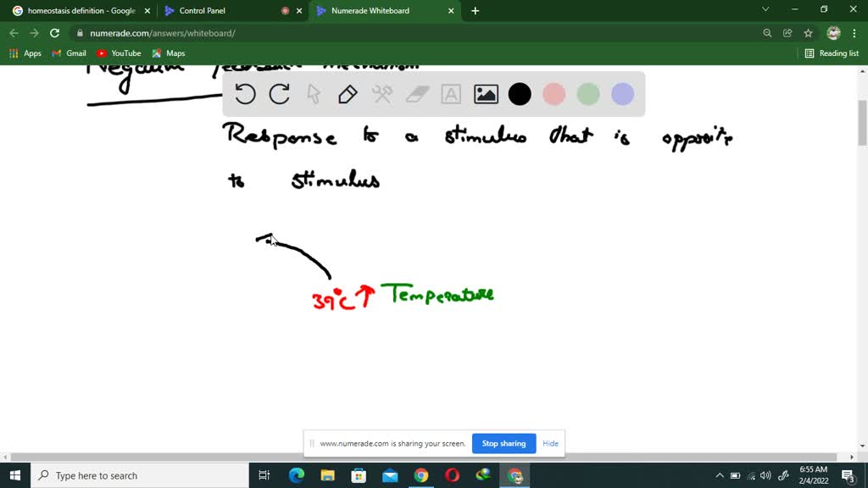Click the Redo icon

279,94
